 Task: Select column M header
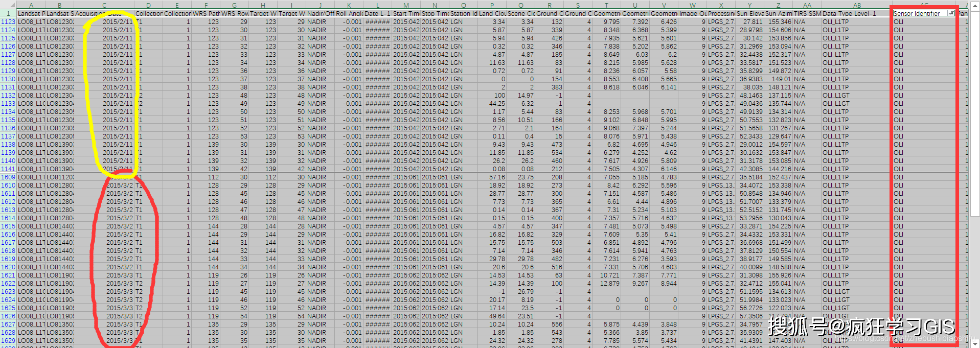(x=406, y=5)
